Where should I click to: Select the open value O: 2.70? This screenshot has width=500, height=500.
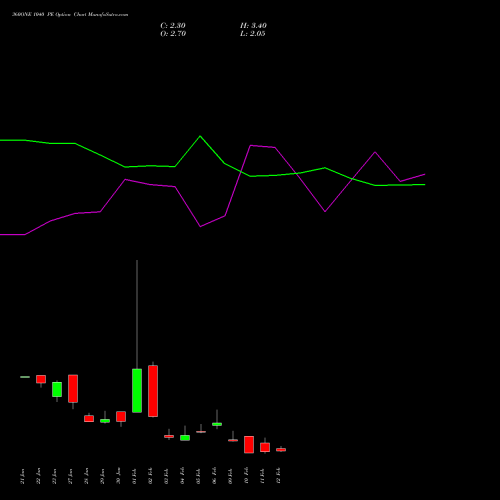point(173,34)
